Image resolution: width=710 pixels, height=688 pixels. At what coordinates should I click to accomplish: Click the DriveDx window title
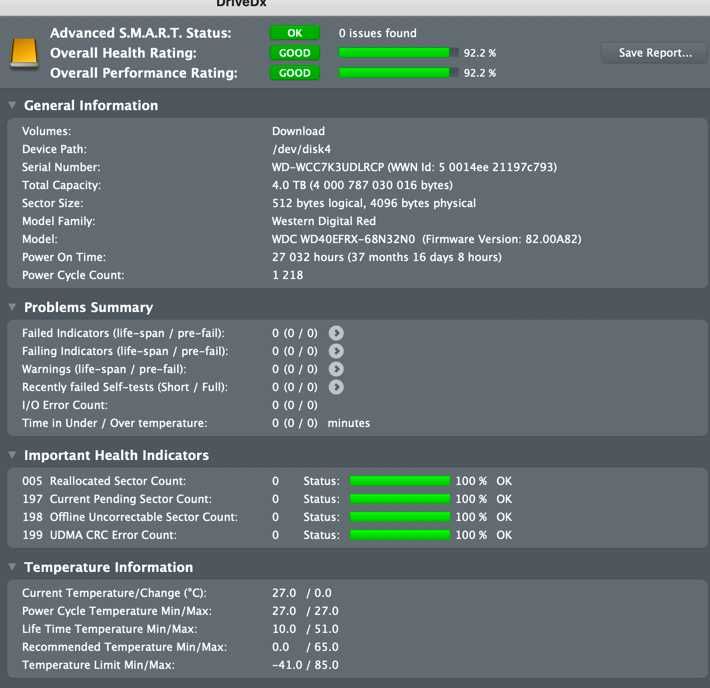click(x=241, y=4)
